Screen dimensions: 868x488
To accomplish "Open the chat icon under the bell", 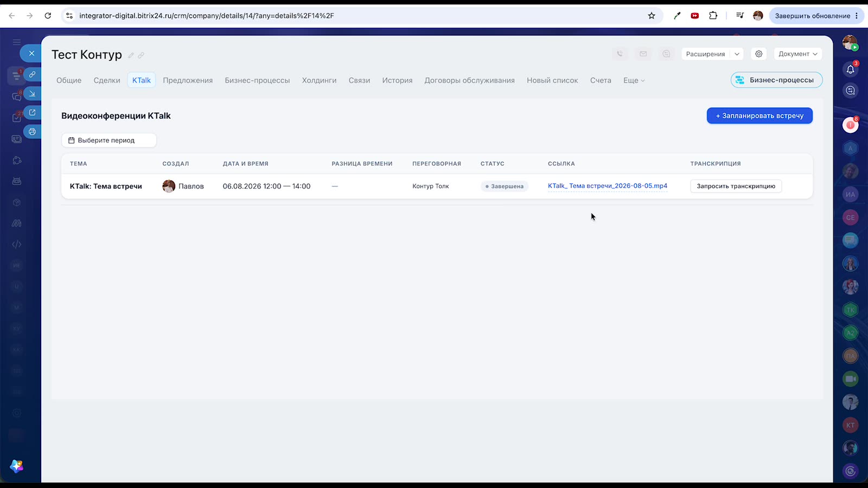I will click(850, 91).
